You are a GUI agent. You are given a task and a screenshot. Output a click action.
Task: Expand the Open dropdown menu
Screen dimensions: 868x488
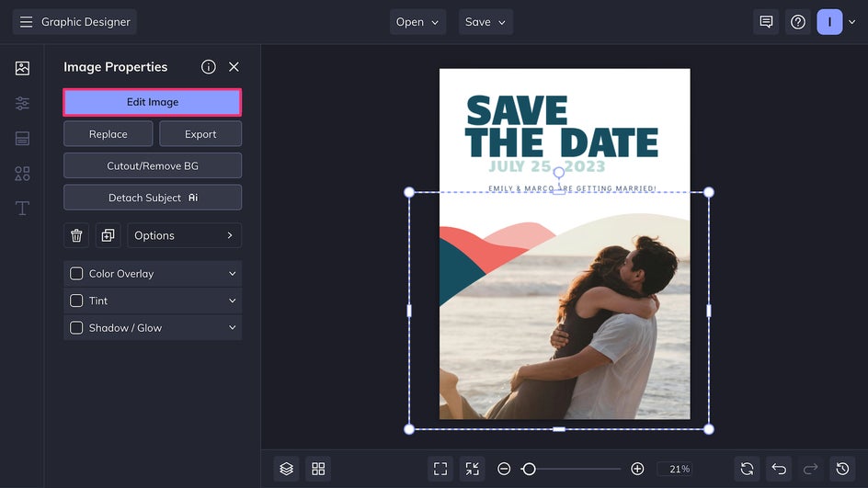[418, 22]
